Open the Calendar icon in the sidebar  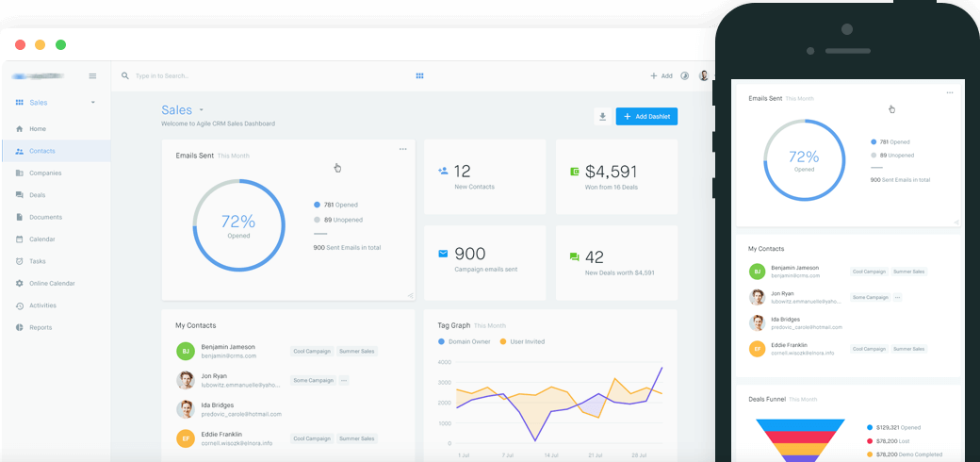[20, 239]
